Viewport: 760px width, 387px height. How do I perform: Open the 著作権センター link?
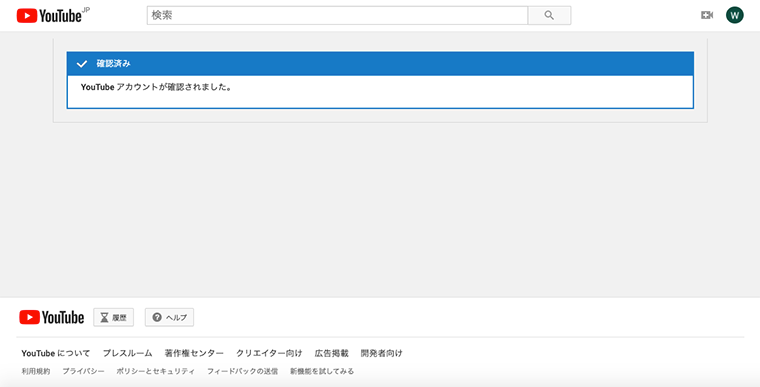194,353
